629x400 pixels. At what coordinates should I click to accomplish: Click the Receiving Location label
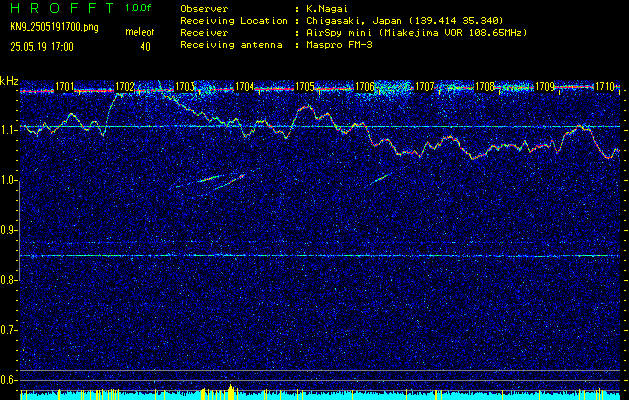coord(234,21)
